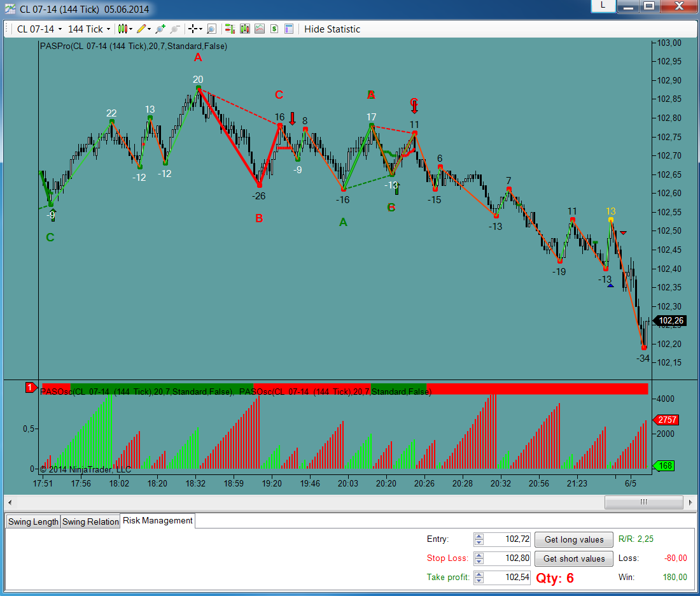Increase the Entry value with up arrow
700x596 pixels.
pyautogui.click(x=479, y=537)
